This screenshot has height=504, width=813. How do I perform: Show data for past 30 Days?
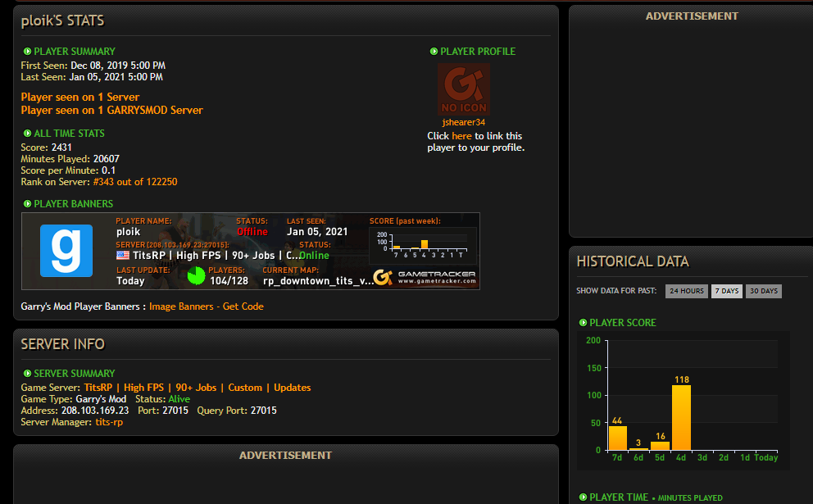point(764,291)
